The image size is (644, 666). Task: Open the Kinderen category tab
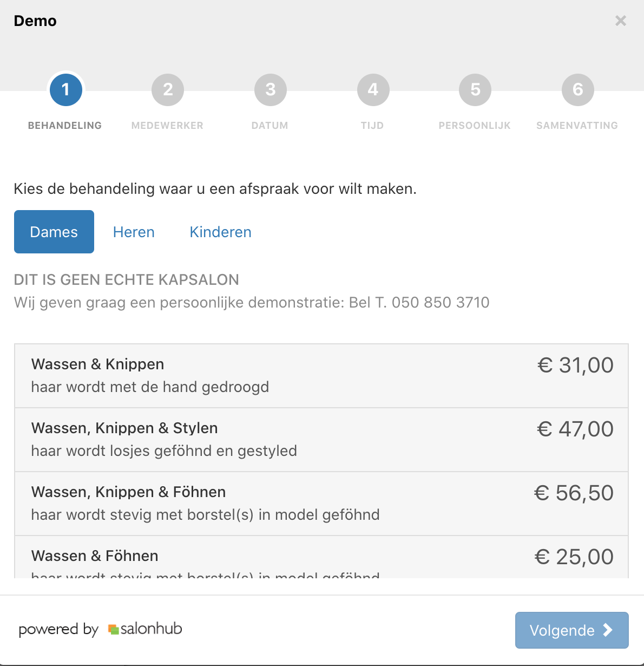[x=220, y=232]
